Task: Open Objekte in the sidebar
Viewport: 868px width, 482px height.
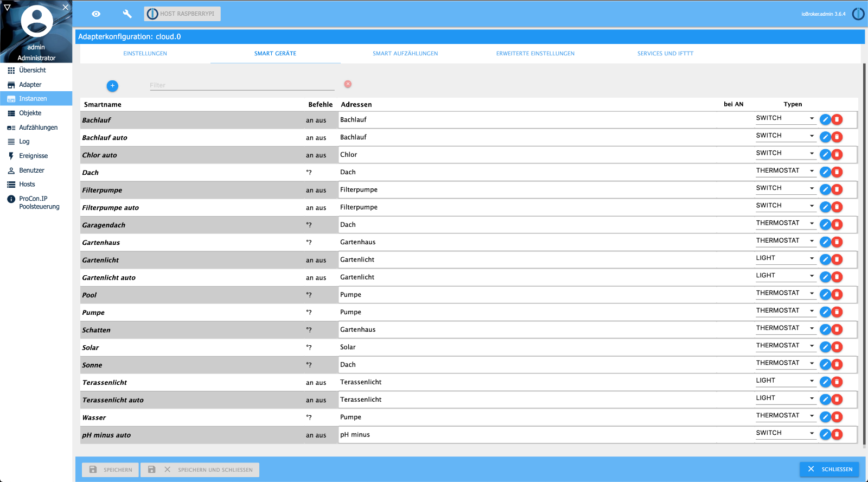Action: pyautogui.click(x=36, y=113)
